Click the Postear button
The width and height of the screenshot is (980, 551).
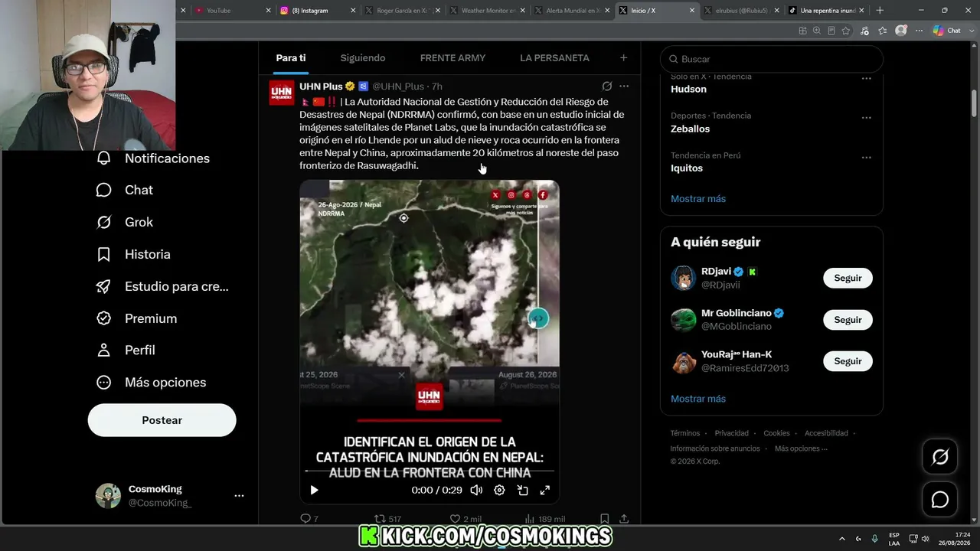click(x=162, y=420)
